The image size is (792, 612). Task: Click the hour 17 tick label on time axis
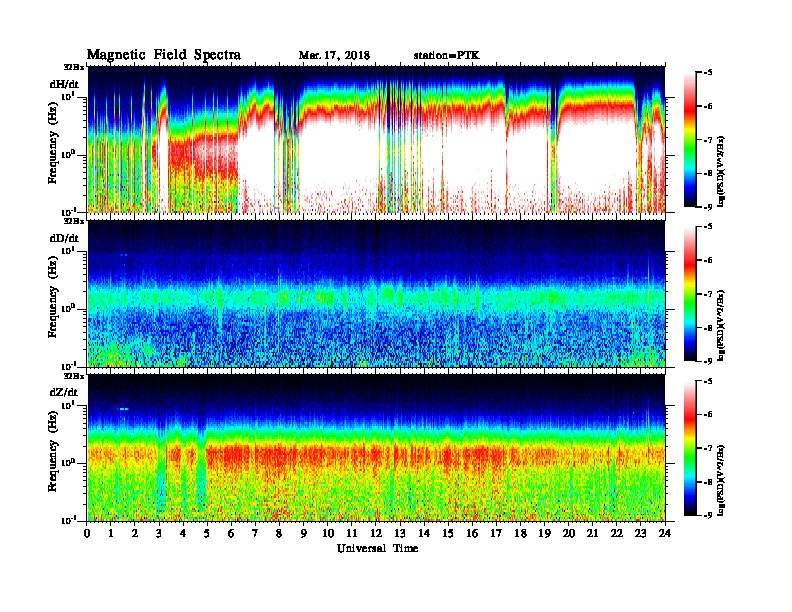(496, 533)
